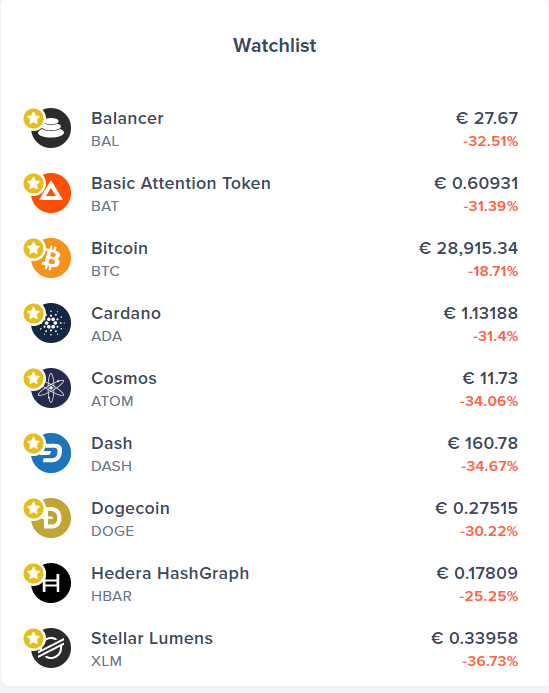
Task: Click the ATOM ticker symbol
Action: click(x=112, y=401)
